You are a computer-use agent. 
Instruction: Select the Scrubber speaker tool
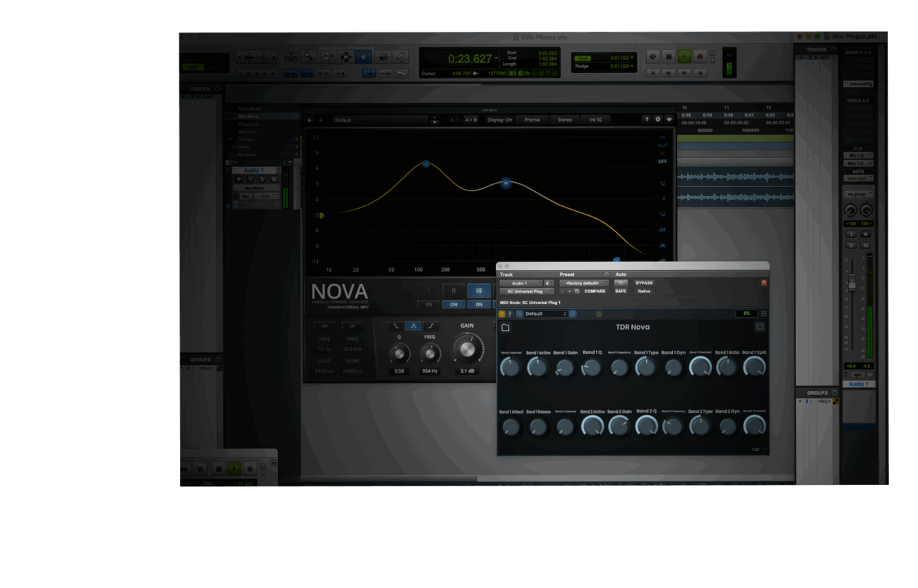click(383, 56)
